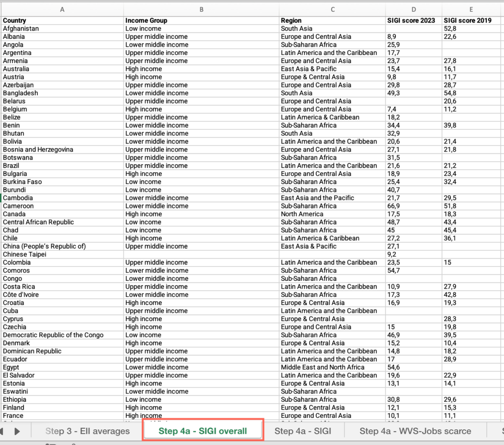Select the Armenia cell
The image size is (504, 445).
63,60
